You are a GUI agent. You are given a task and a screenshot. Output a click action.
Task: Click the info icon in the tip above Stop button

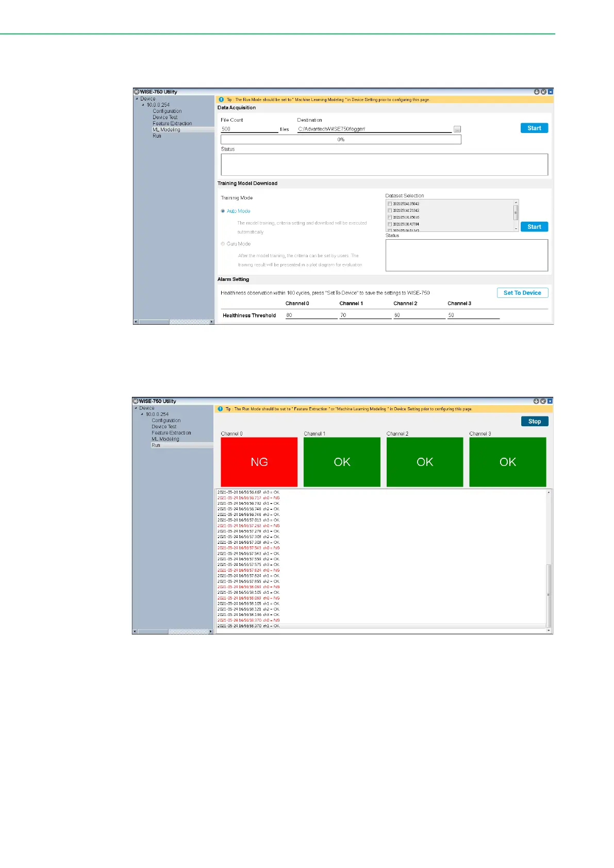[x=220, y=409]
